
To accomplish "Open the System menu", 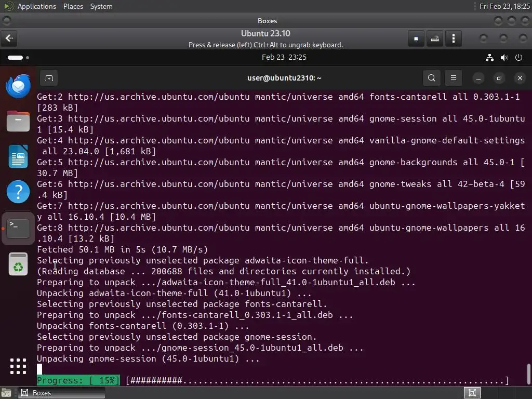I will coord(101,6).
